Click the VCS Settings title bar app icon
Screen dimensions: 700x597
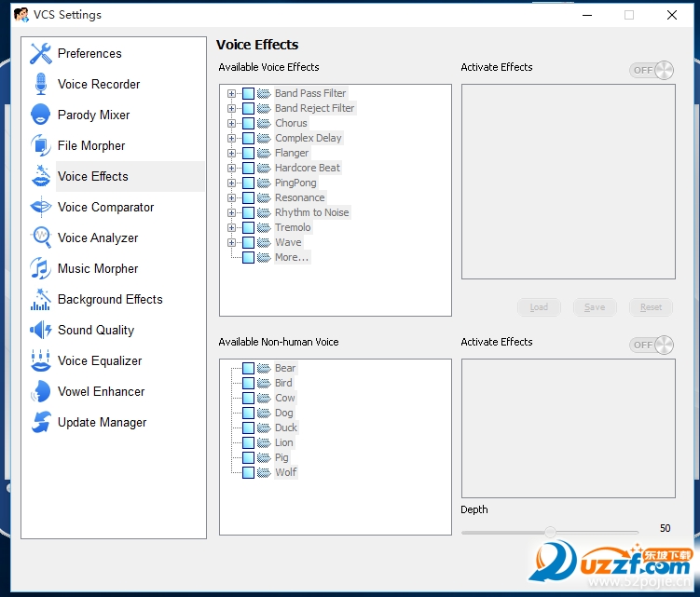pyautogui.click(x=21, y=15)
